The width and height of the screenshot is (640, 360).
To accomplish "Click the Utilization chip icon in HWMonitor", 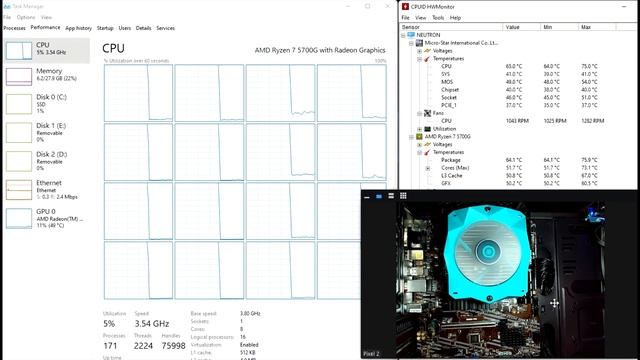I will point(427,129).
